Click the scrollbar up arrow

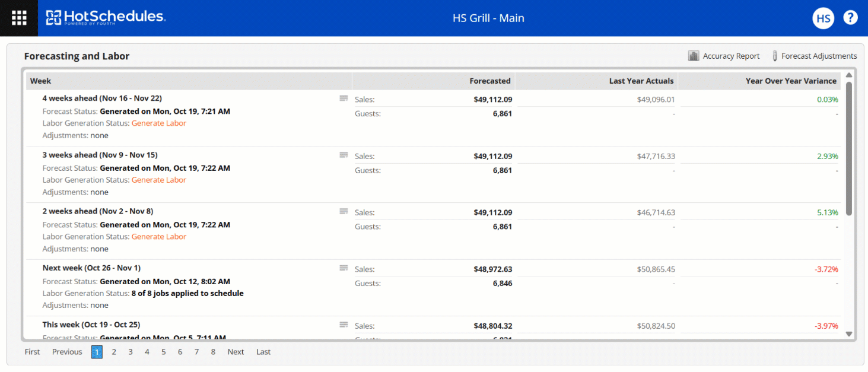tap(848, 75)
